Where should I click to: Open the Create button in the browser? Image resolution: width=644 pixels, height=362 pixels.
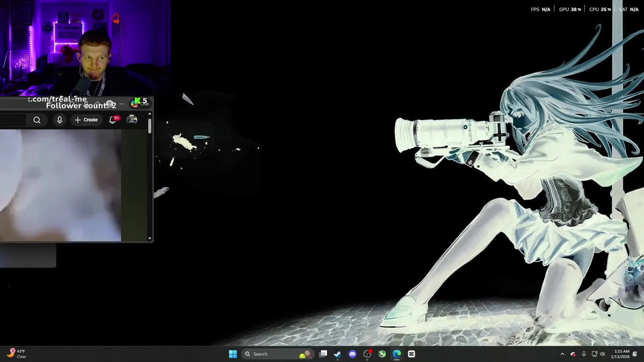click(86, 120)
